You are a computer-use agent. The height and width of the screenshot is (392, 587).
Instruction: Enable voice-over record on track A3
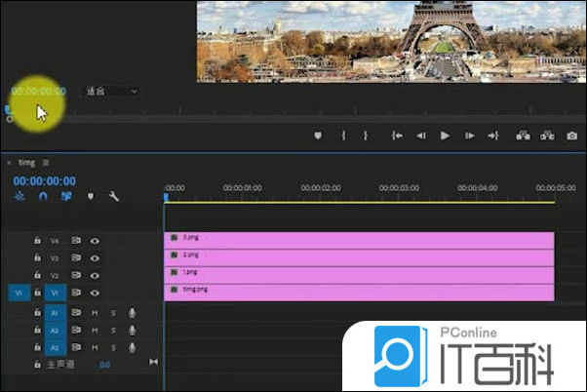click(132, 347)
